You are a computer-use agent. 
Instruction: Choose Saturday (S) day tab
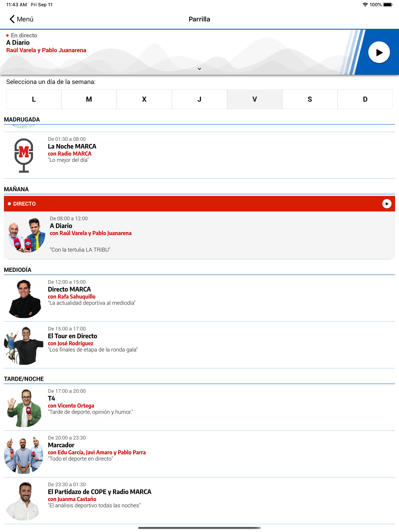(310, 99)
